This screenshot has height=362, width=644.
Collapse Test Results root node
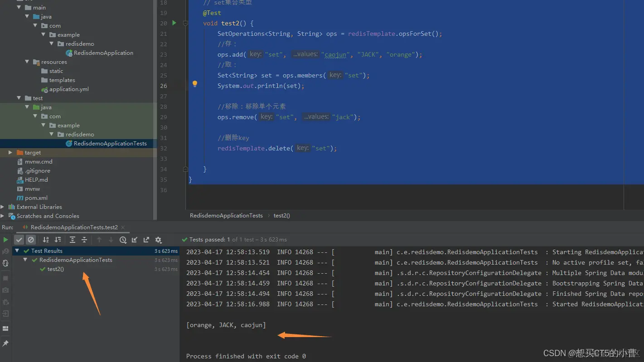[17, 251]
